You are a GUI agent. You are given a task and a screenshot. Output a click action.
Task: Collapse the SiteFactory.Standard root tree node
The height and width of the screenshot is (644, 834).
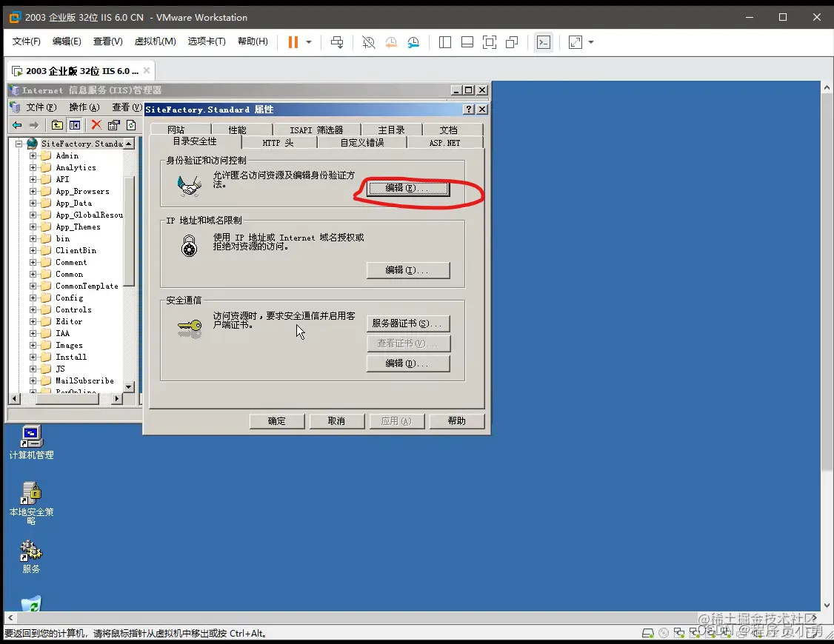[19, 144]
